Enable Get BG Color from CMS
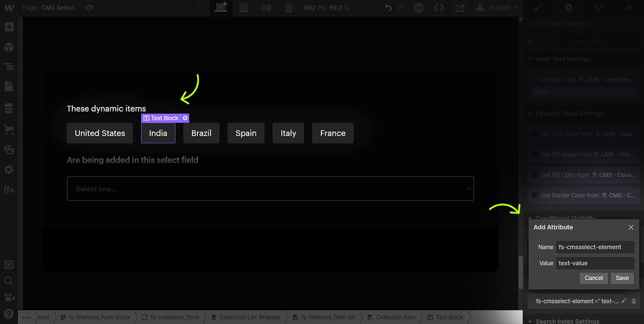This screenshot has width=644, height=324. 535,175
